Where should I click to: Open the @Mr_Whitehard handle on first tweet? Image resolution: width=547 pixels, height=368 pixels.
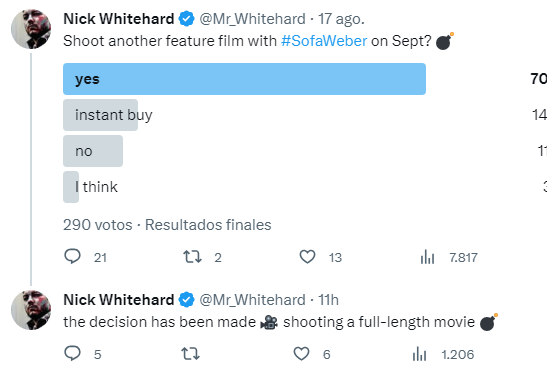click(252, 19)
